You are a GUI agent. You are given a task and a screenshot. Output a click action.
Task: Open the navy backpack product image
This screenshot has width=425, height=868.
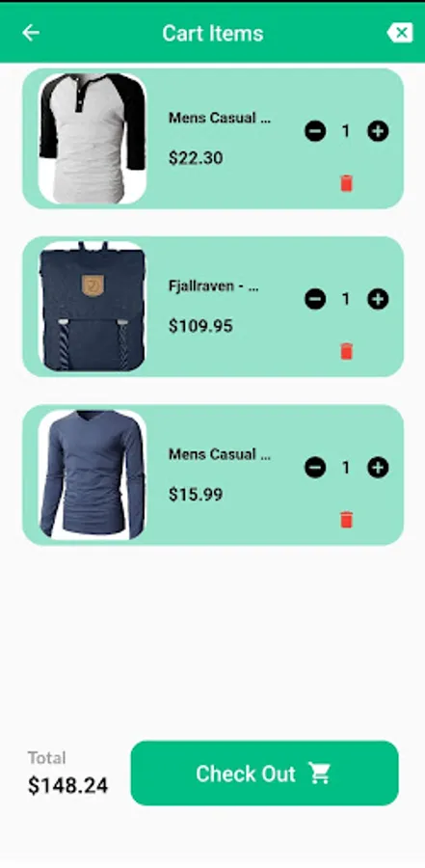coord(93,306)
